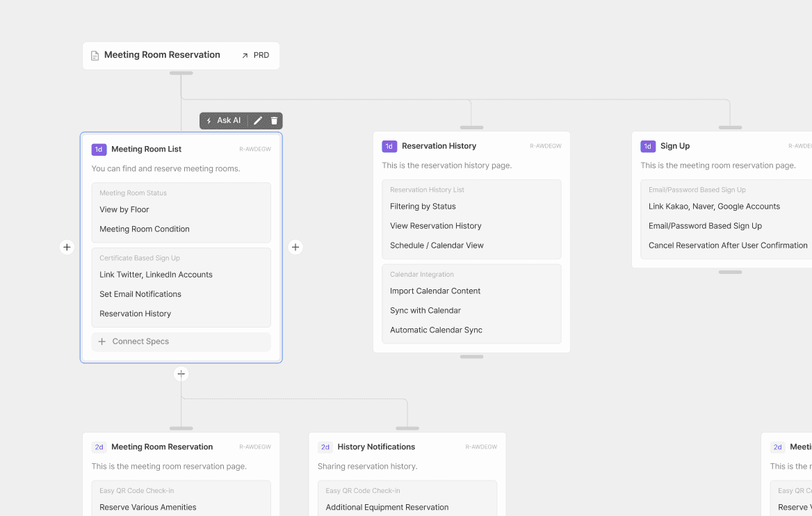Click the Import Calendar Content item

point(435,291)
